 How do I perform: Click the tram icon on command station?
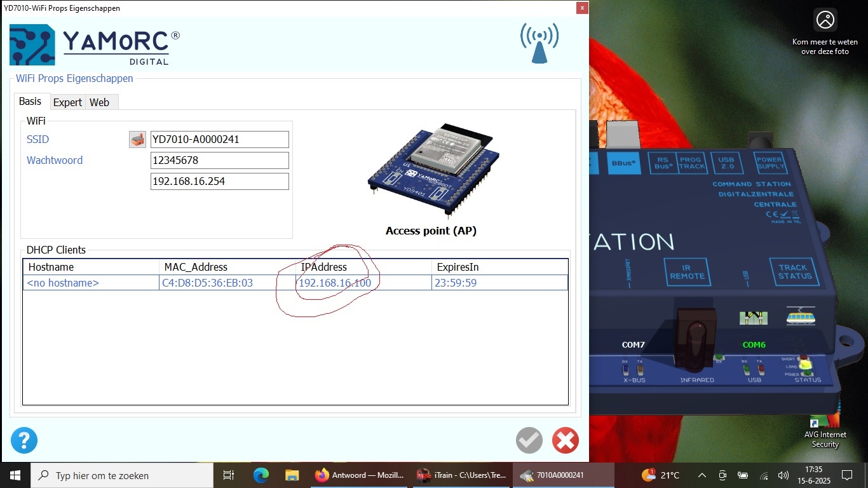(801, 316)
